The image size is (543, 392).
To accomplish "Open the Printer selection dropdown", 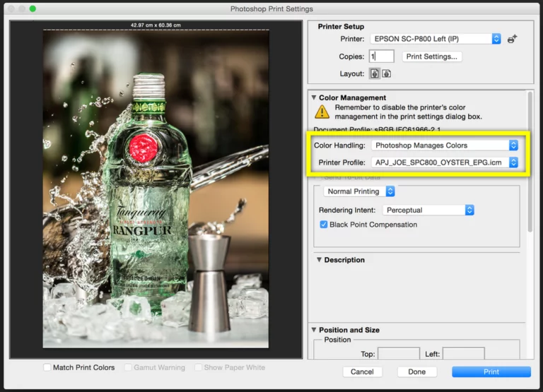I will point(435,39).
